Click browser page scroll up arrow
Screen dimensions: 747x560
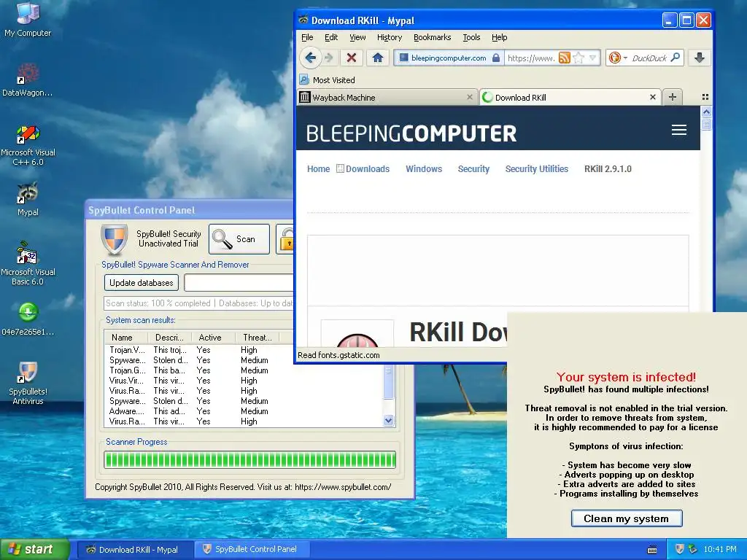(x=706, y=112)
